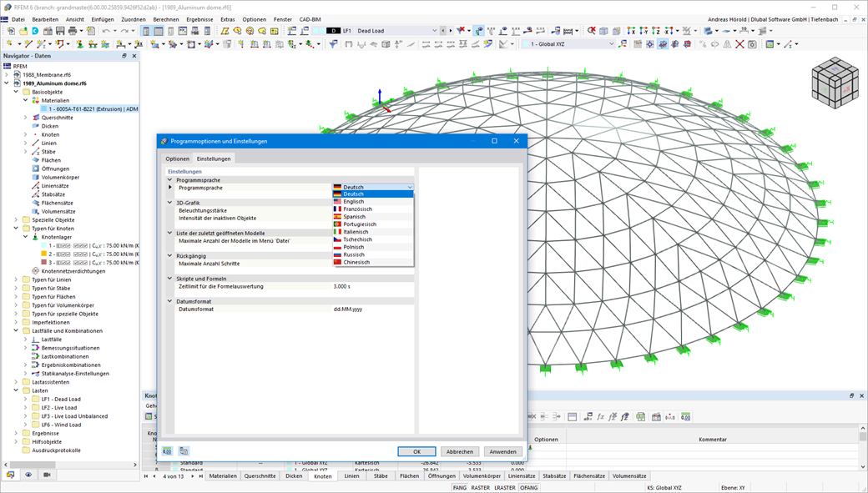
Task: Click the fx formula icon in the table toolbar
Action: click(600, 416)
